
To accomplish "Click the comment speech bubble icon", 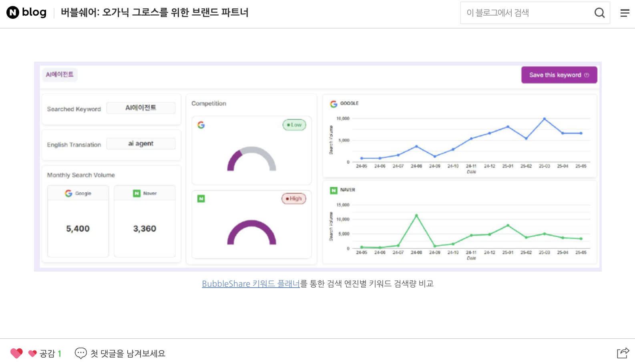I will click(x=81, y=353).
